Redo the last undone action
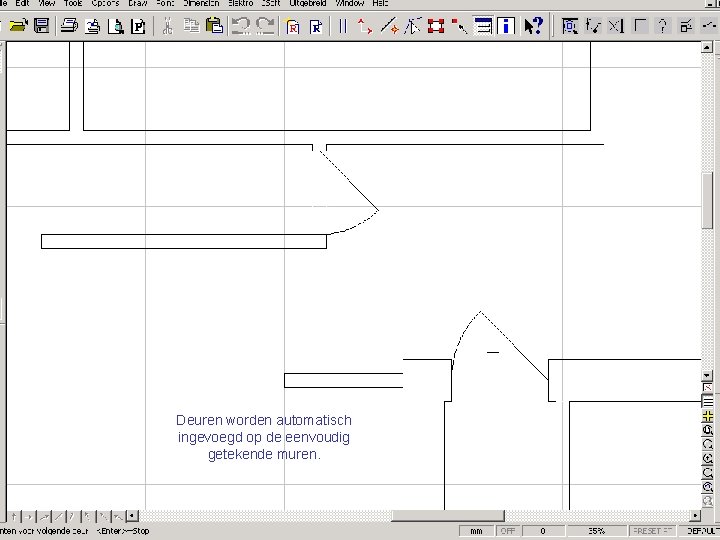This screenshot has width=720, height=540. tap(265, 25)
